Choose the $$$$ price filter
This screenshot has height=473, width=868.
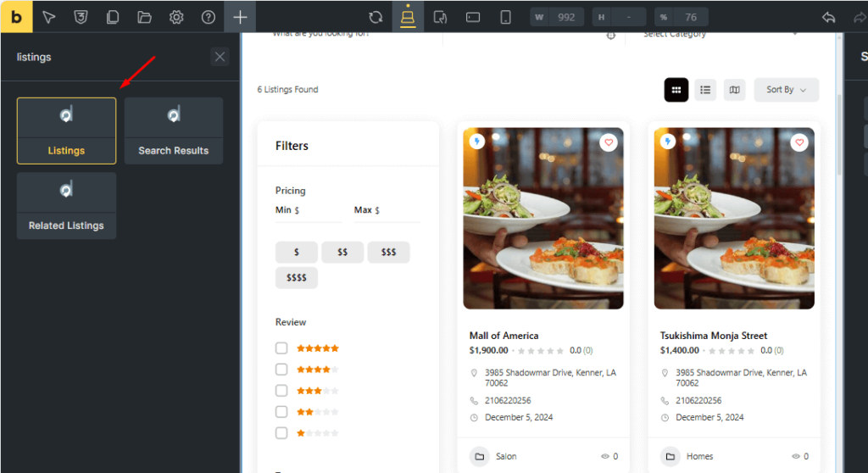pyautogui.click(x=297, y=277)
